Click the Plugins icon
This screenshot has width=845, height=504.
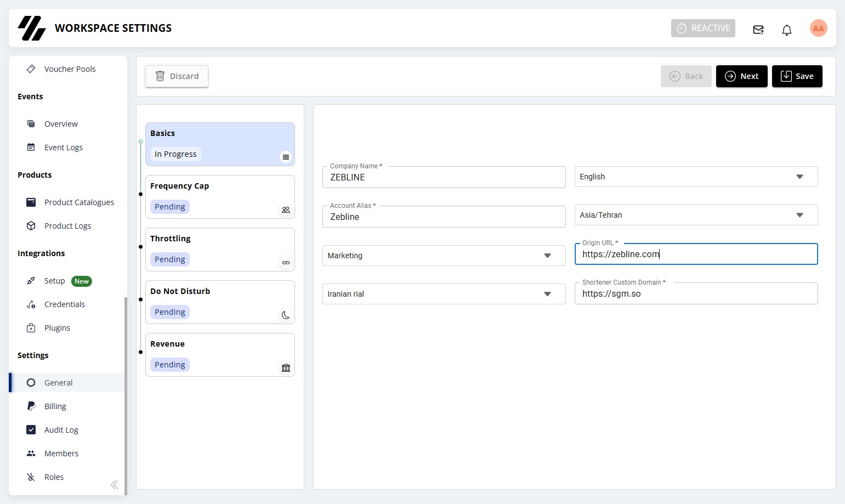pos(31,328)
